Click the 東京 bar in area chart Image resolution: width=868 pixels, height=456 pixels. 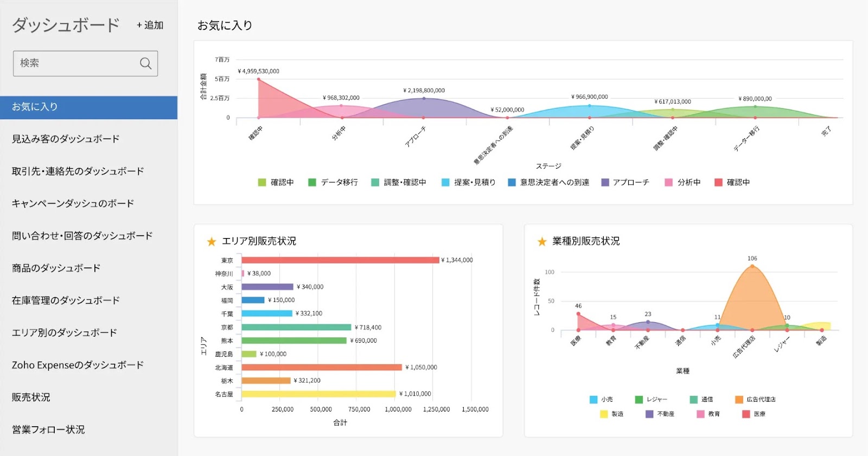pyautogui.click(x=340, y=260)
